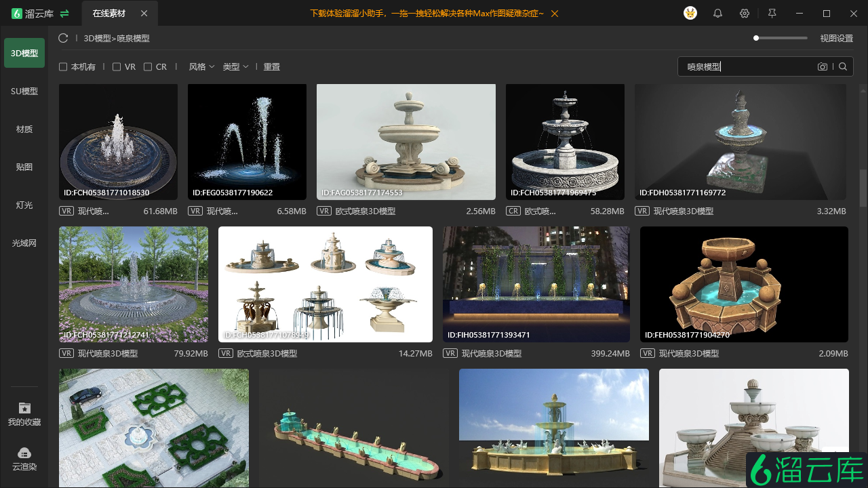Select the 灯光 sidebar tab

pos(24,205)
